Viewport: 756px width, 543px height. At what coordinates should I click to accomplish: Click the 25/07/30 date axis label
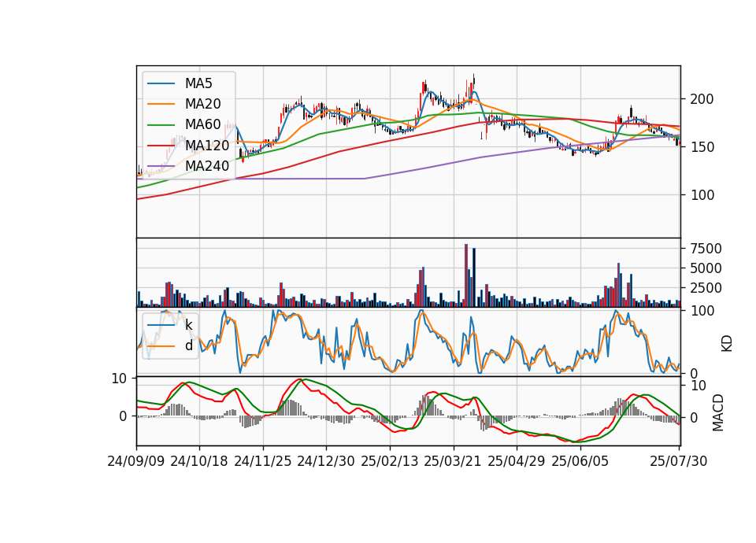[679, 461]
